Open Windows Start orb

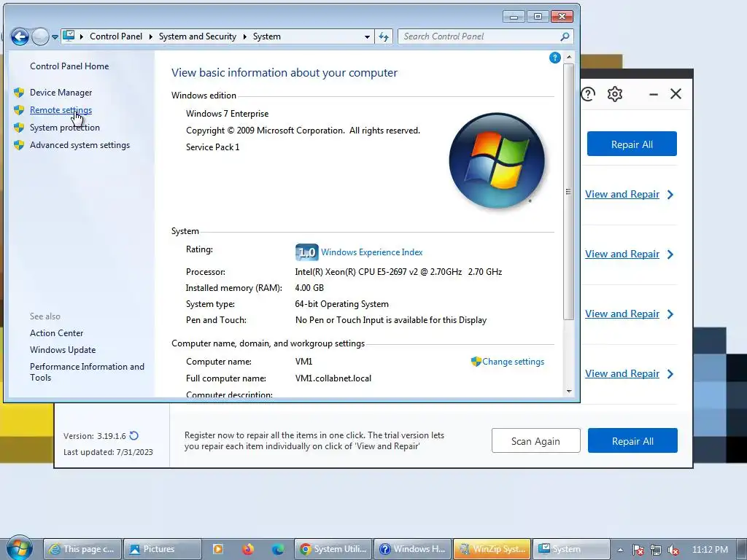click(x=19, y=548)
